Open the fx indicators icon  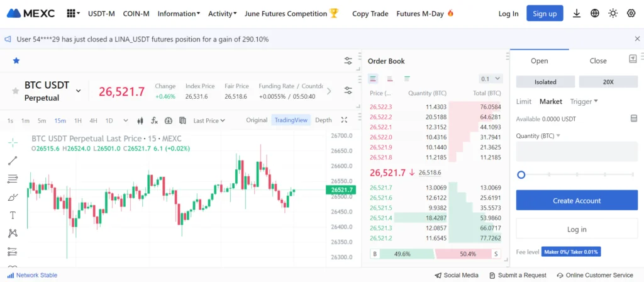(x=155, y=120)
